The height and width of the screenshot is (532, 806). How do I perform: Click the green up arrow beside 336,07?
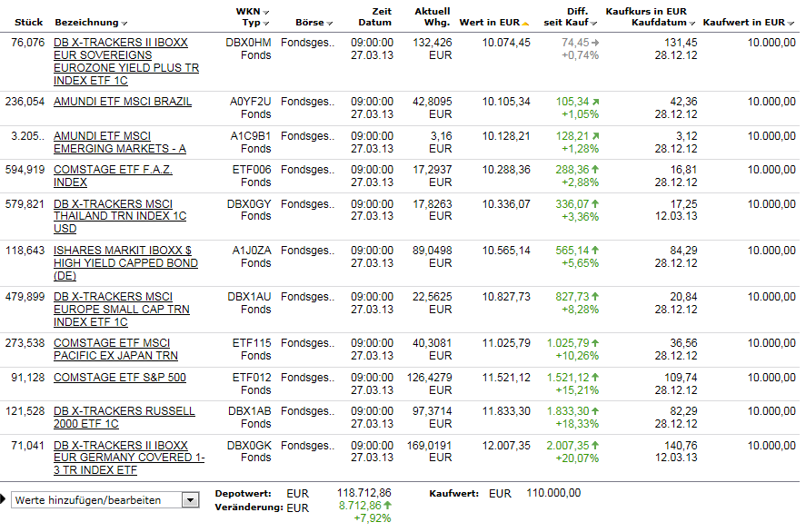pos(595,204)
